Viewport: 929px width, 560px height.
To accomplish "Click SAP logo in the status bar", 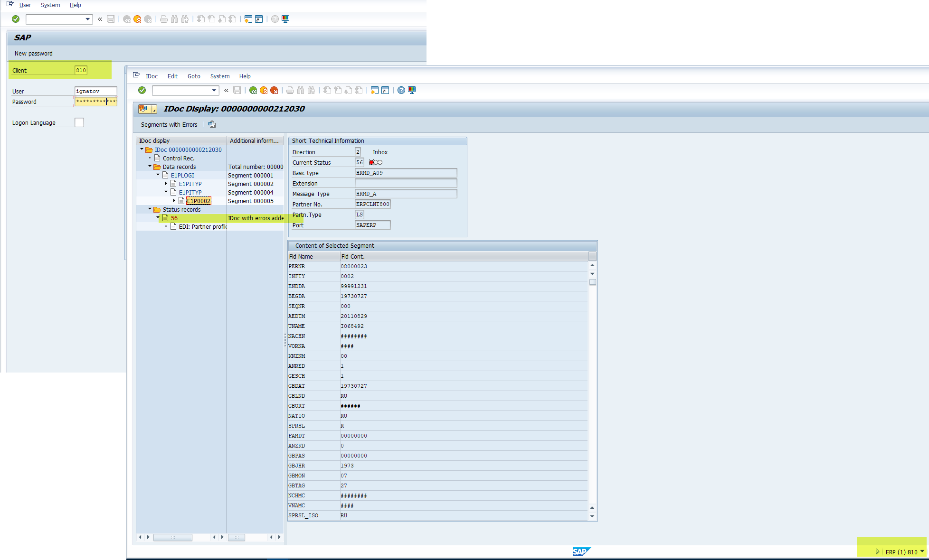I will 581,551.
